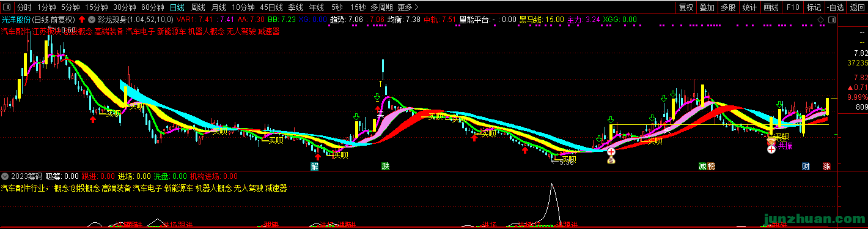Toggle the left sidebar panel icon
Viewport: 868px width, 229px height.
[6, 8]
